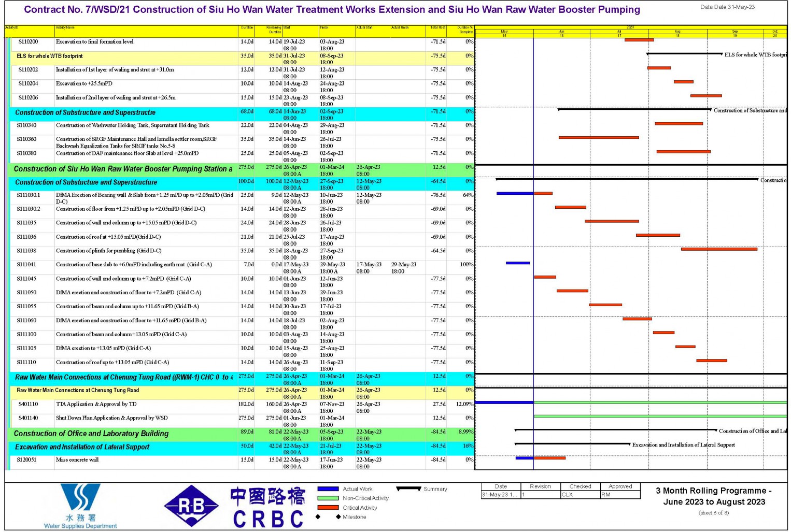Select 'Raw Water Main Connections at Chenung Tung Road ((RWM-1)' band
This screenshot has height=532, width=791.
(x=242, y=379)
